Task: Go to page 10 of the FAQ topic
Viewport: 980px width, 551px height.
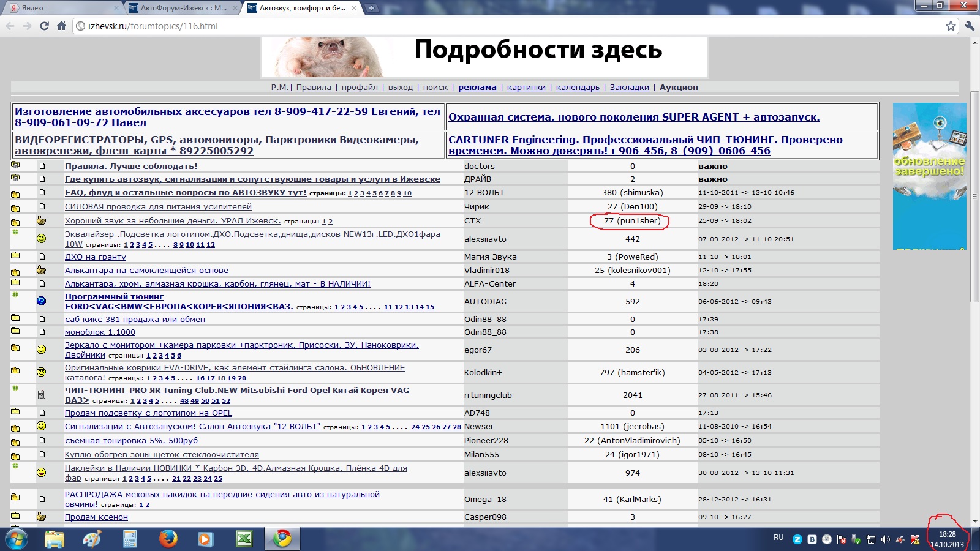Action: [407, 193]
